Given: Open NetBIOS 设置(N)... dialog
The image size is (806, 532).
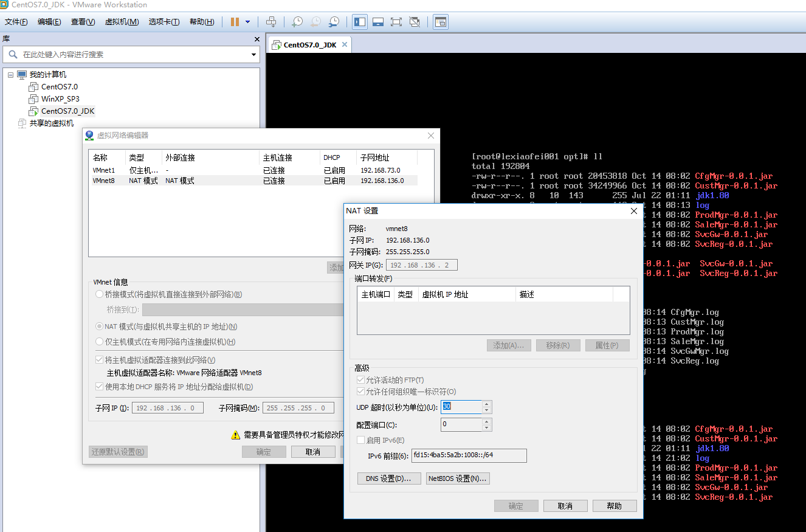Looking at the screenshot, I should pos(458,478).
